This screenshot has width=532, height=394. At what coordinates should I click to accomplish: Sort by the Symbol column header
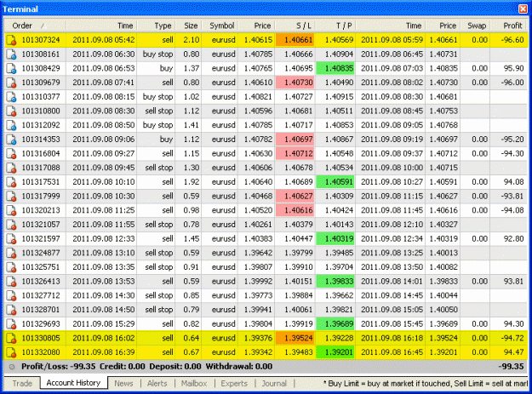(220, 26)
